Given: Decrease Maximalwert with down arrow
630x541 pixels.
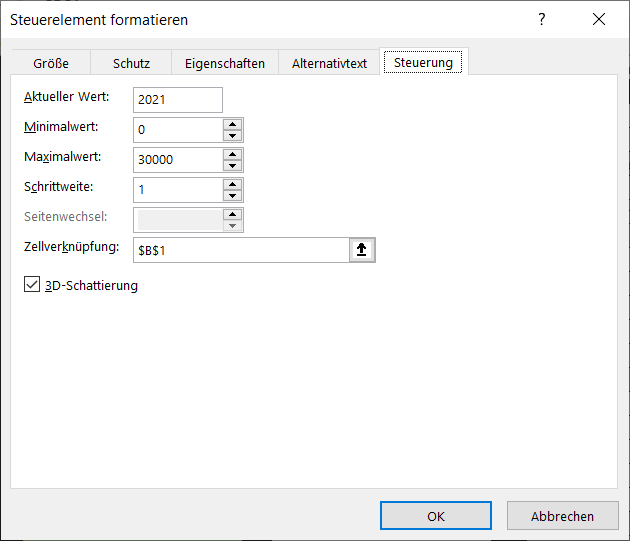Looking at the screenshot, I should coord(232,165).
